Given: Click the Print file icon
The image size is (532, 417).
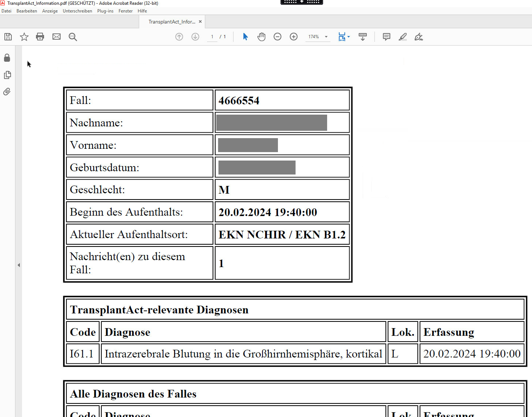Looking at the screenshot, I should point(40,37).
